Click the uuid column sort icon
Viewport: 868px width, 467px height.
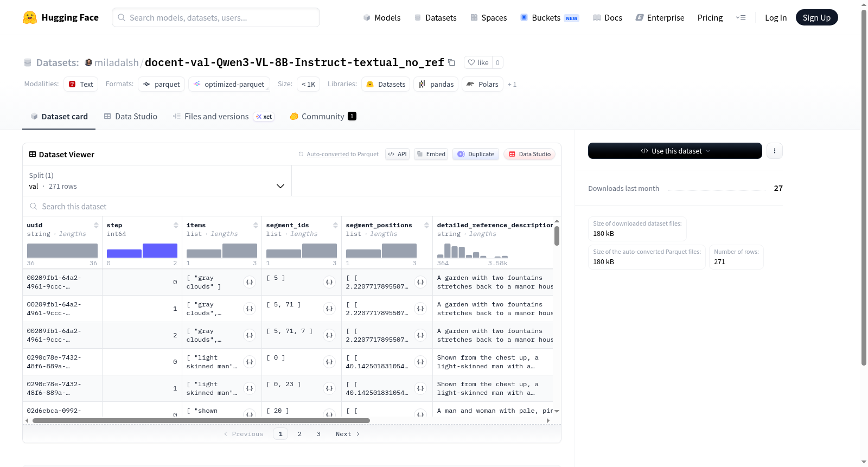coord(96,225)
